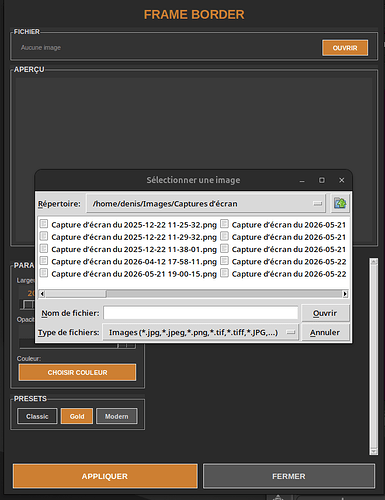Select the Modern preset
Viewport: 385px width, 500px height.
[x=117, y=416]
